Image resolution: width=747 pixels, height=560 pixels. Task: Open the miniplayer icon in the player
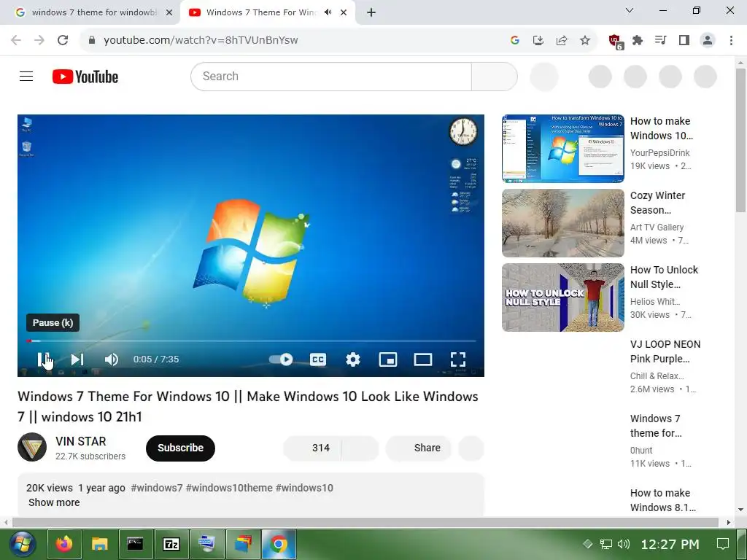pos(388,359)
